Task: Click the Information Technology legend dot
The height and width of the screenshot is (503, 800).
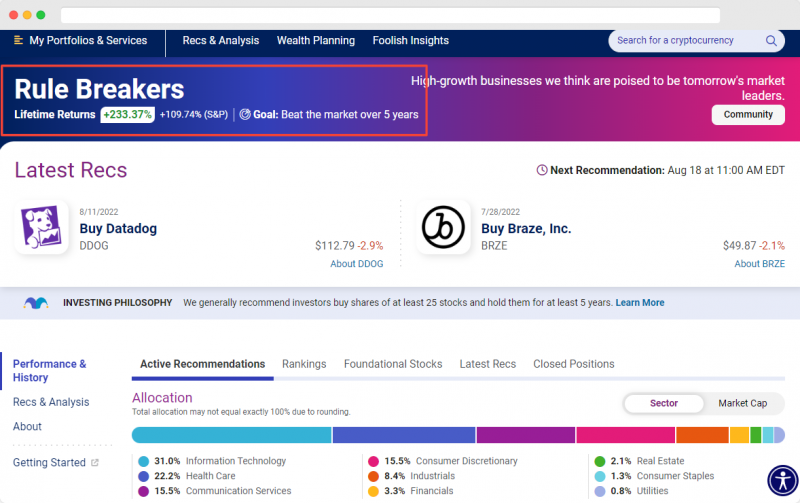Action: [x=143, y=461]
